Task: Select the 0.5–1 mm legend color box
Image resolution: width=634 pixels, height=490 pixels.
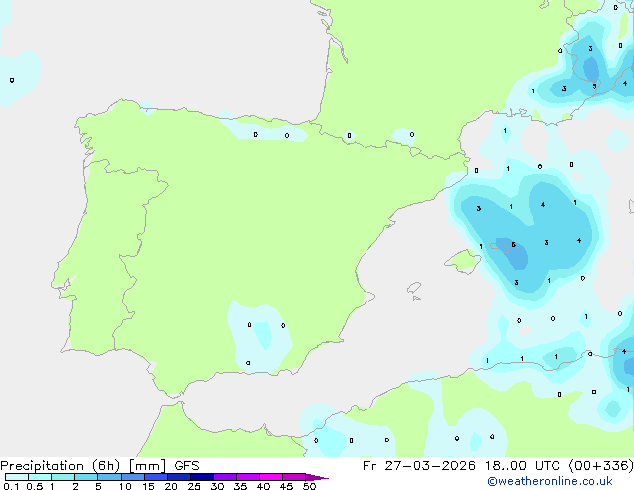Action: coord(40,477)
